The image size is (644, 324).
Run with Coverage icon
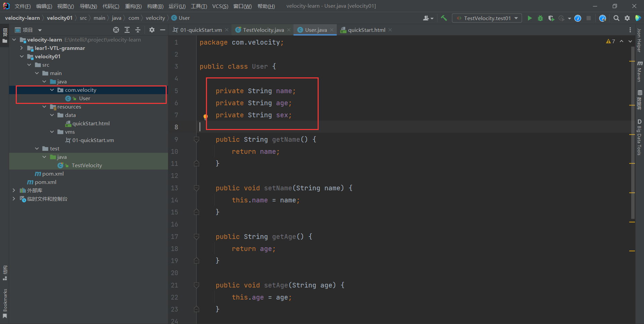[x=551, y=18]
